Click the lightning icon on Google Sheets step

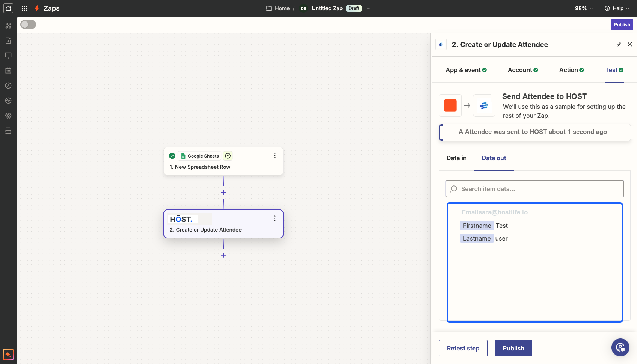click(228, 156)
